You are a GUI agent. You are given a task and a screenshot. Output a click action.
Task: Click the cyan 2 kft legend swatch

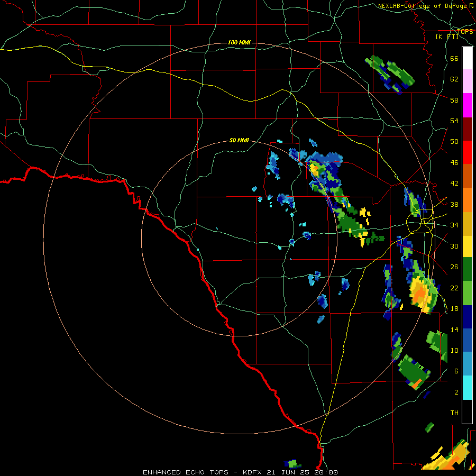467,388
